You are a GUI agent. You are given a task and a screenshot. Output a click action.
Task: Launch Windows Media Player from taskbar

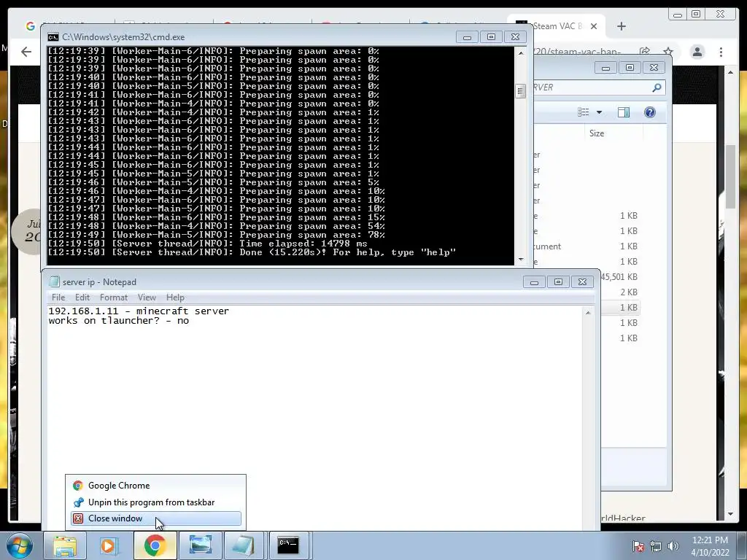pyautogui.click(x=109, y=545)
